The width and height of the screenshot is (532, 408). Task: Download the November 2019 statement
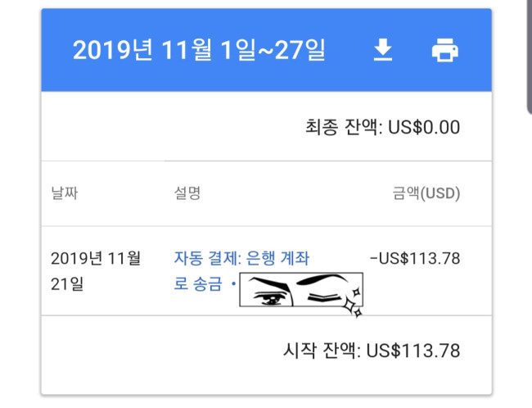pyautogui.click(x=382, y=51)
